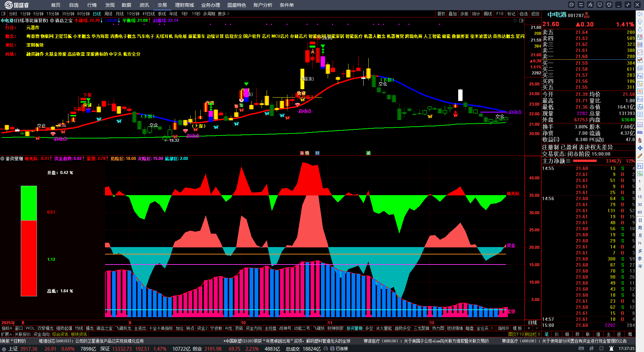Open the red trend line chart sidebar icon
This screenshot has height=352, width=644.
click(640, 53)
